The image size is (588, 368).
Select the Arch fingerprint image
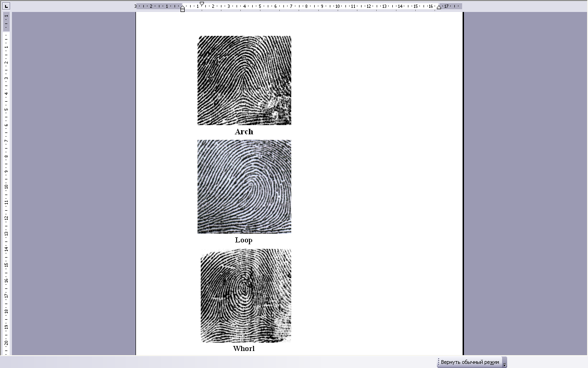tap(244, 80)
